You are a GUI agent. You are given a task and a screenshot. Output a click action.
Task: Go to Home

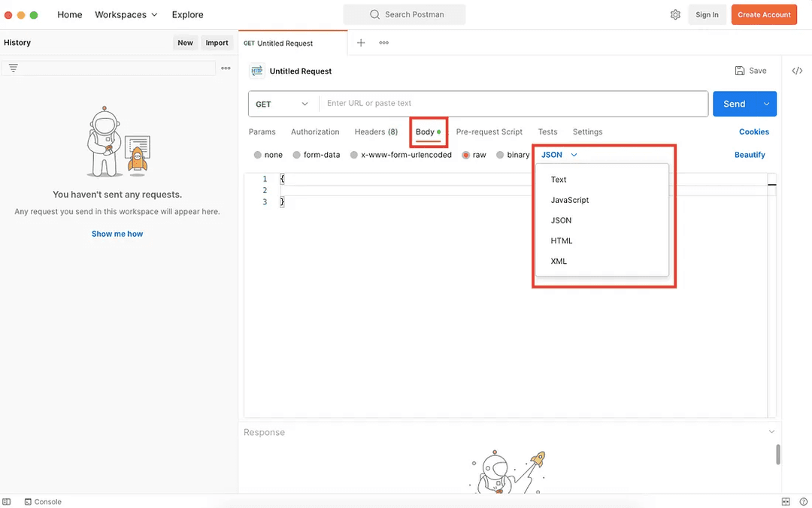(69, 14)
